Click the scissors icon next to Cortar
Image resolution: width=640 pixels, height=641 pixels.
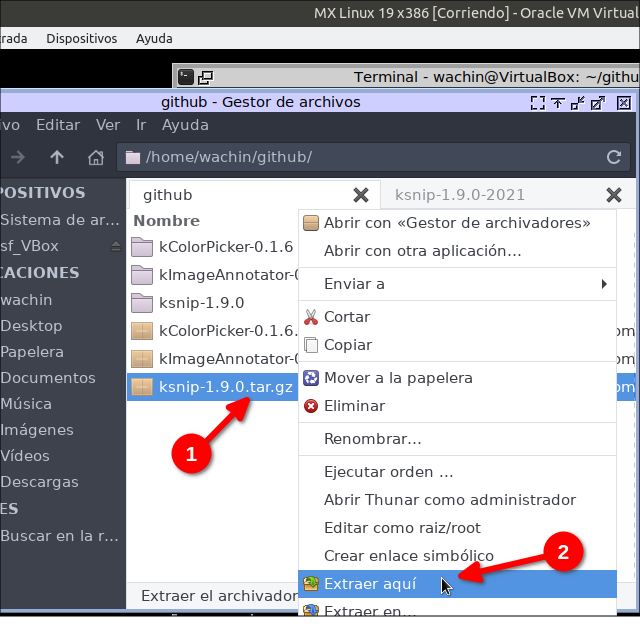[x=311, y=317]
